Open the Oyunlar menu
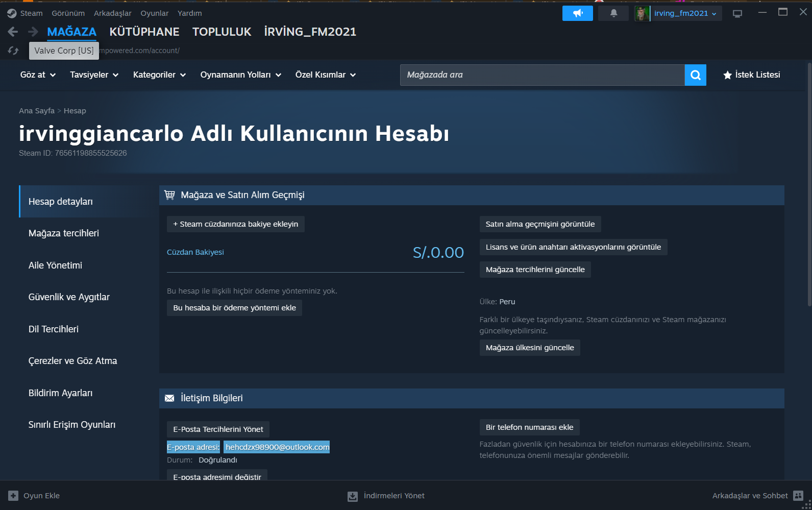The width and height of the screenshot is (812, 510). click(155, 13)
